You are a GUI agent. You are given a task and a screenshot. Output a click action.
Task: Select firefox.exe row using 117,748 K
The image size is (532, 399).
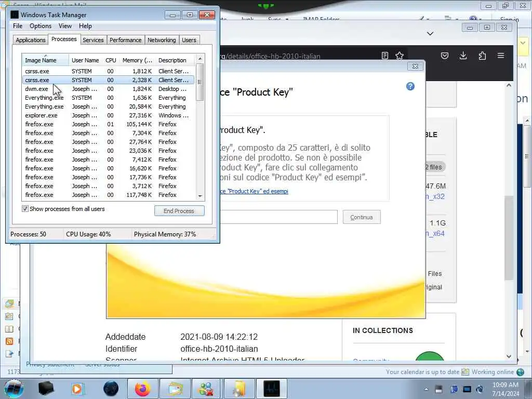tap(108, 195)
